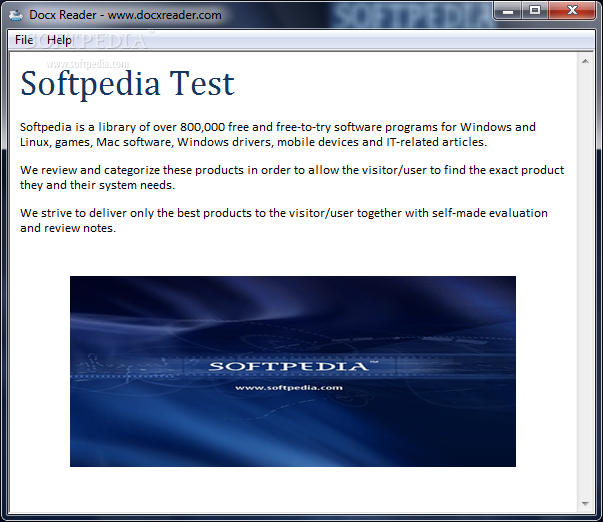603x522 pixels.
Task: Open the Help menu
Action: [59, 40]
